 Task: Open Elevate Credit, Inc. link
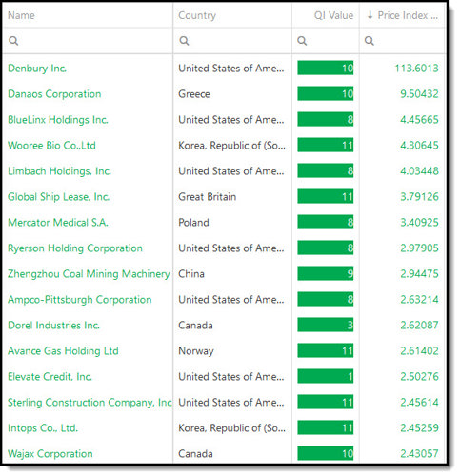50,377
